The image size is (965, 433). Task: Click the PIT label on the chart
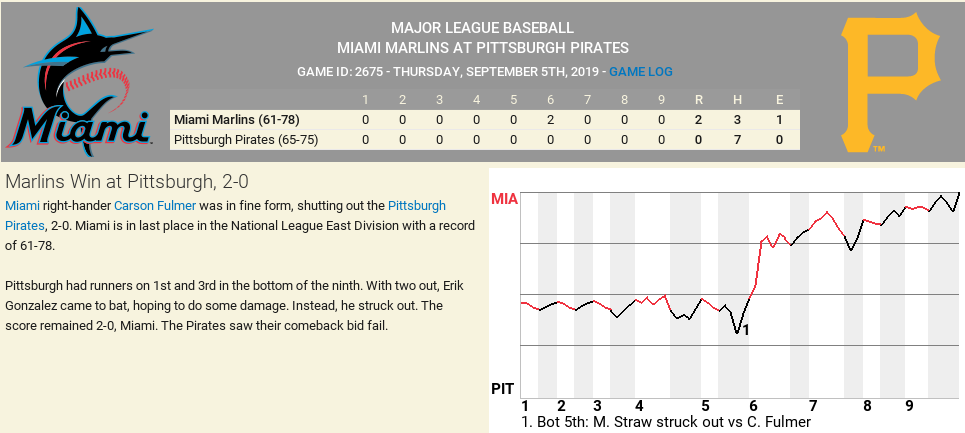point(503,387)
